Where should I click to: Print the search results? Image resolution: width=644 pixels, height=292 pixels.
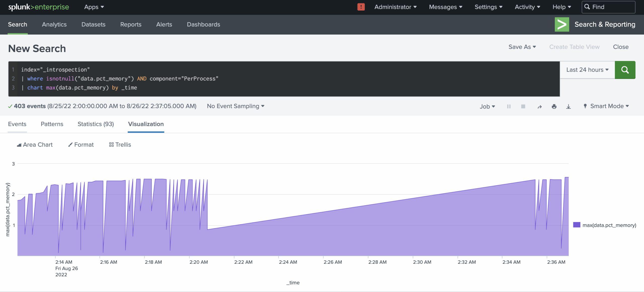coord(554,106)
